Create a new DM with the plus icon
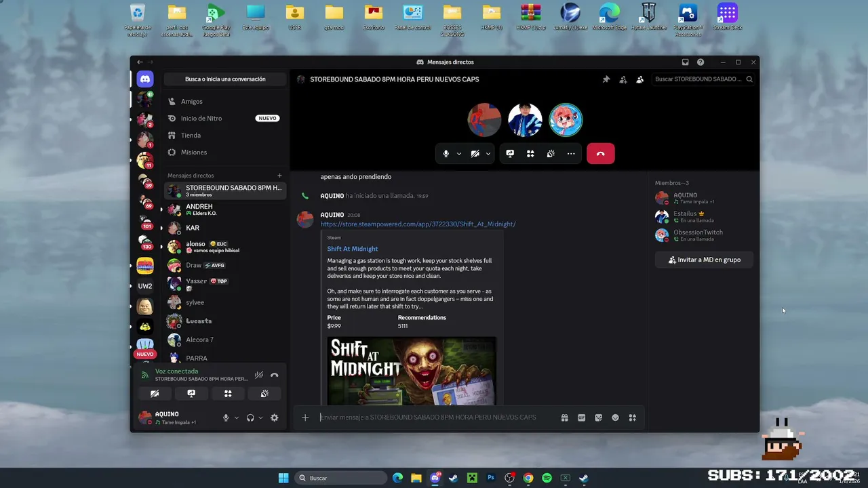Viewport: 868px width, 488px height. 279,176
